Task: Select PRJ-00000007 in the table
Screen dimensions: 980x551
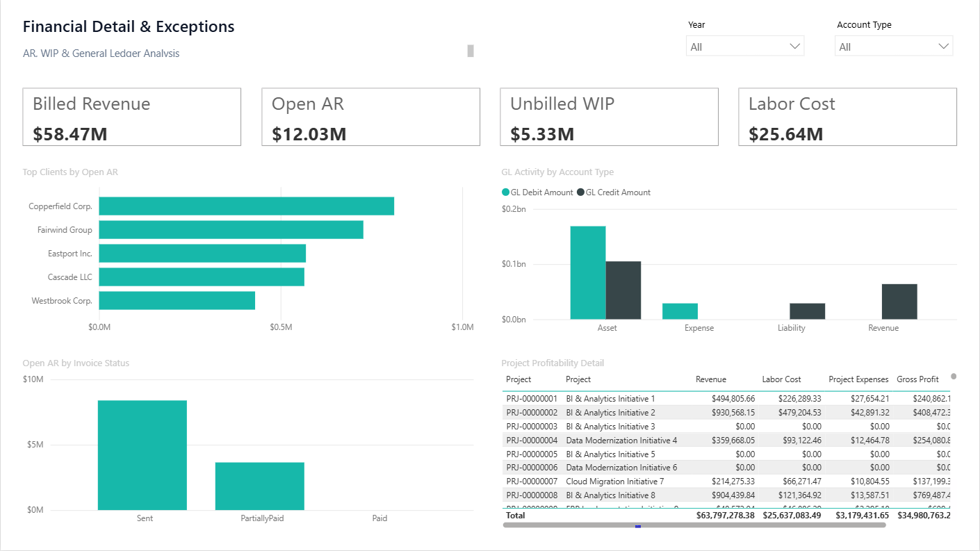Action: [x=532, y=482]
